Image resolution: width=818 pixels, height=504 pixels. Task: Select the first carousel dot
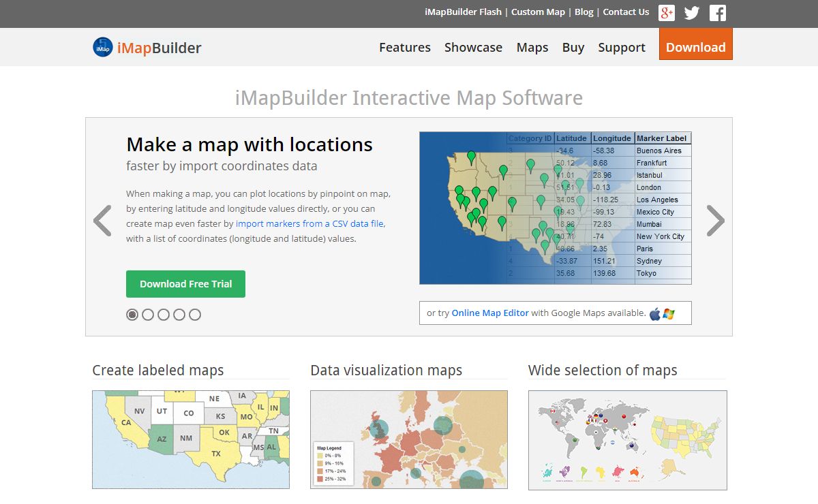(132, 315)
